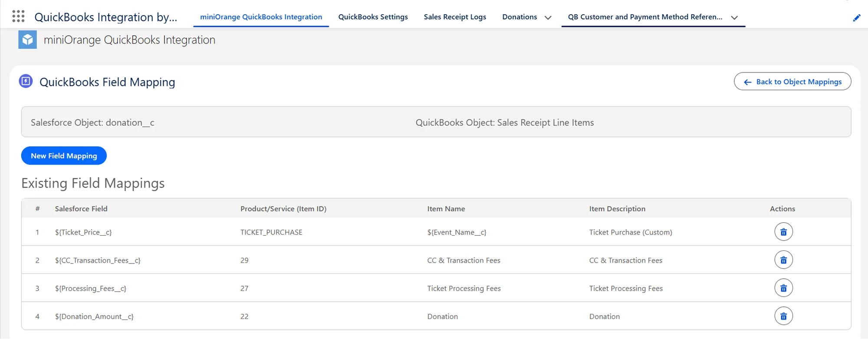868x339 pixels.
Task: Click Back to Object Mappings button
Action: [x=792, y=82]
